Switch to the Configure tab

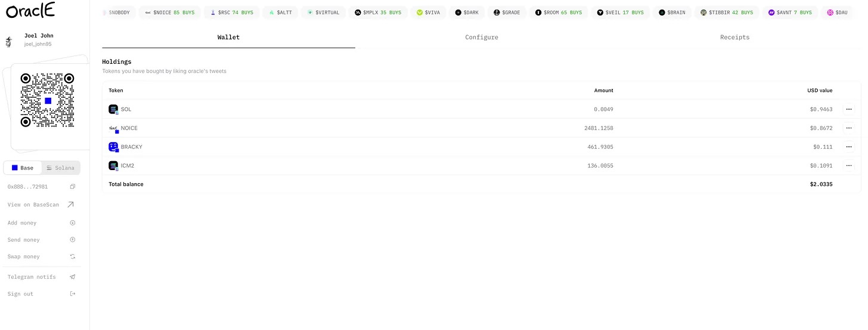(482, 37)
